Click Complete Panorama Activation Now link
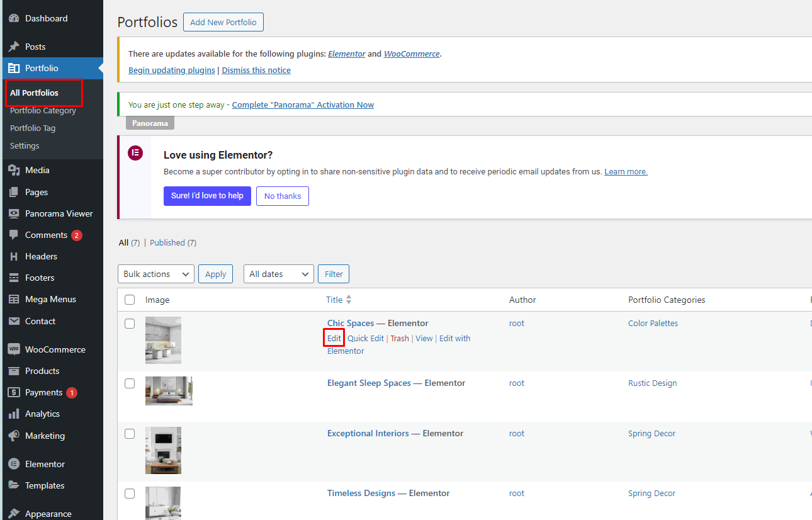The width and height of the screenshot is (812, 520). (x=303, y=105)
